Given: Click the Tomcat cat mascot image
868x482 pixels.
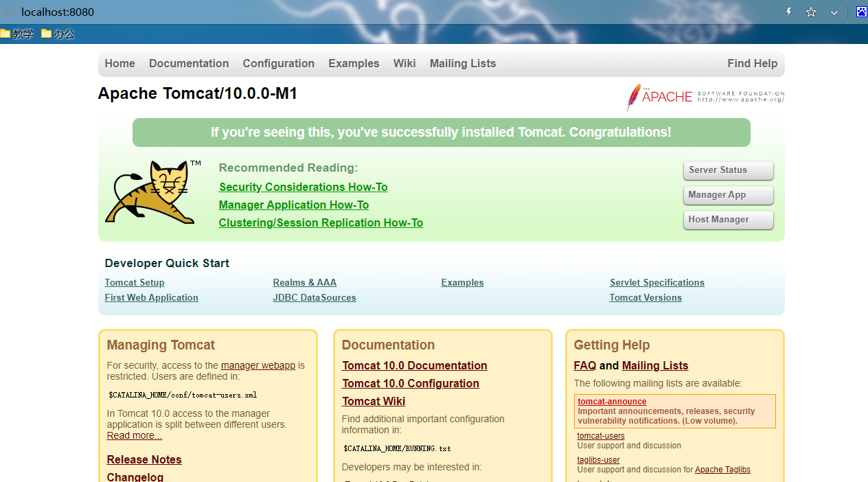Looking at the screenshot, I should [153, 192].
